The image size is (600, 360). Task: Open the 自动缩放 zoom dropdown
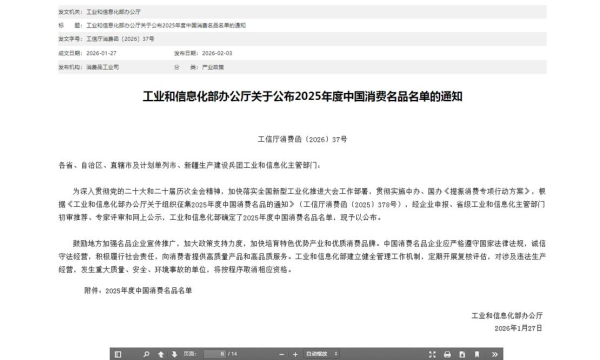322,354
